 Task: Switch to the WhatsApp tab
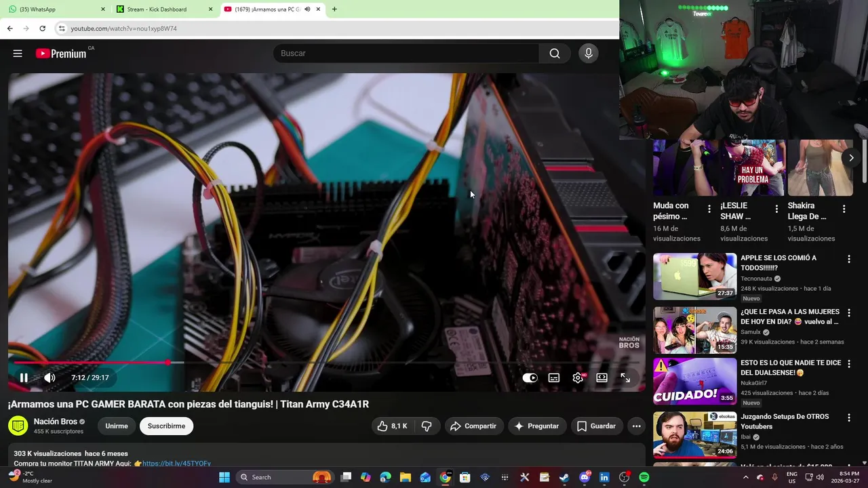click(x=56, y=9)
